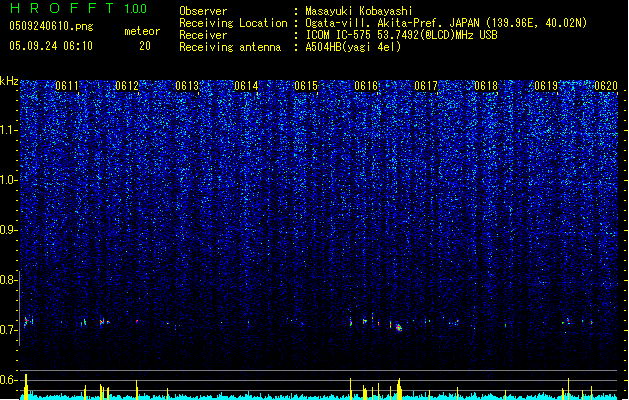Click the 0620 time marker

[x=606, y=86]
